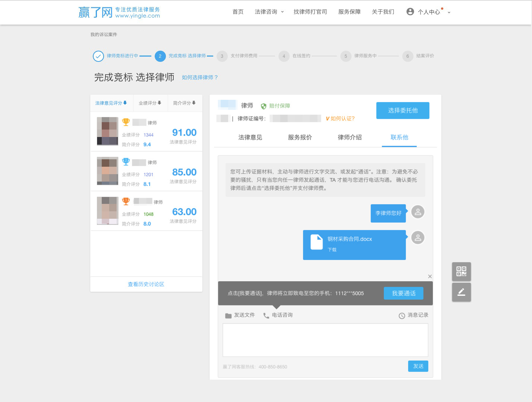Open 服务保障 nav item

(349, 12)
